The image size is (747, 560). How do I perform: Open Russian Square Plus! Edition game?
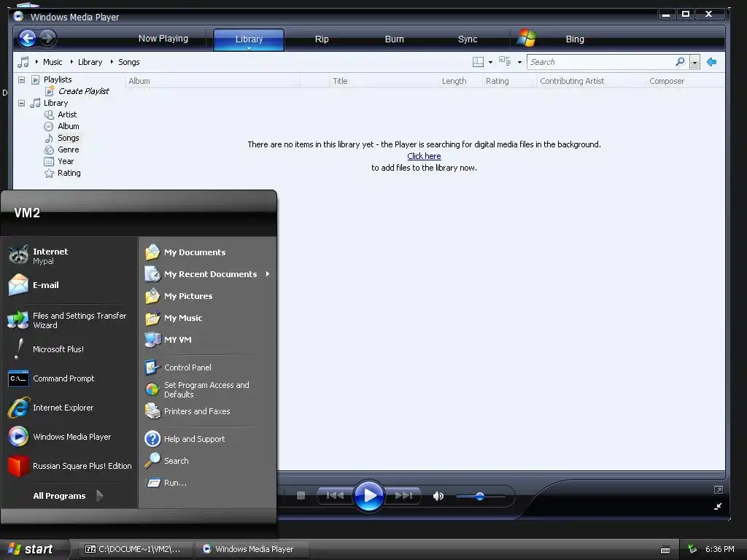(69, 466)
